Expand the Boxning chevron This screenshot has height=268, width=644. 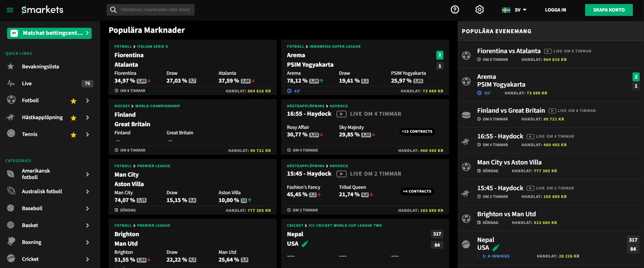87,242
